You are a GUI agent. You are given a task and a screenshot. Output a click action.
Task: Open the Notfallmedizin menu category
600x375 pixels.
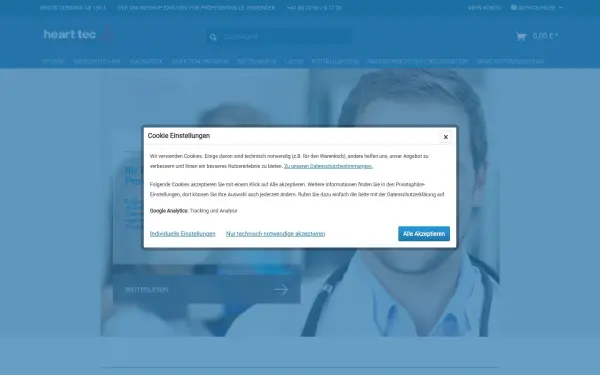pos(335,62)
